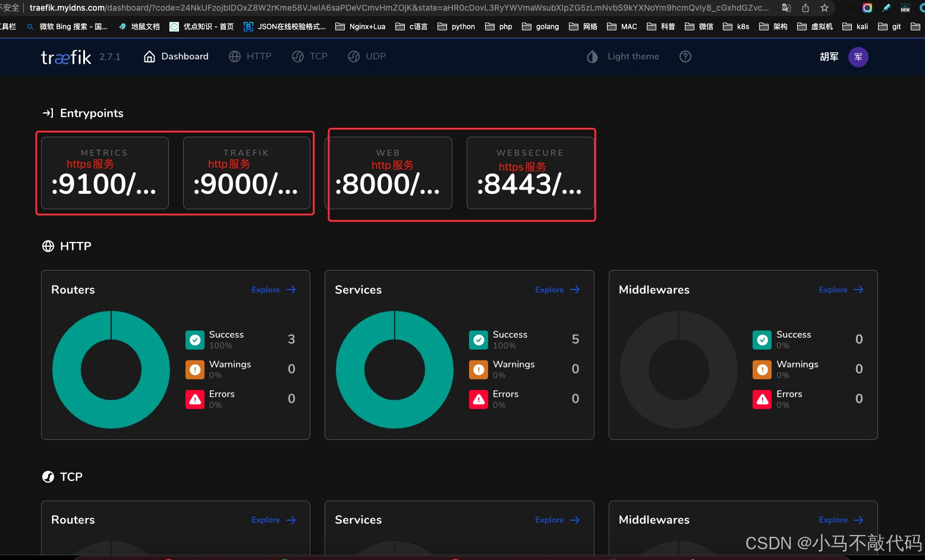Viewport: 925px width, 560px height.
Task: Explore TCP Middlewares
Action: 841,520
